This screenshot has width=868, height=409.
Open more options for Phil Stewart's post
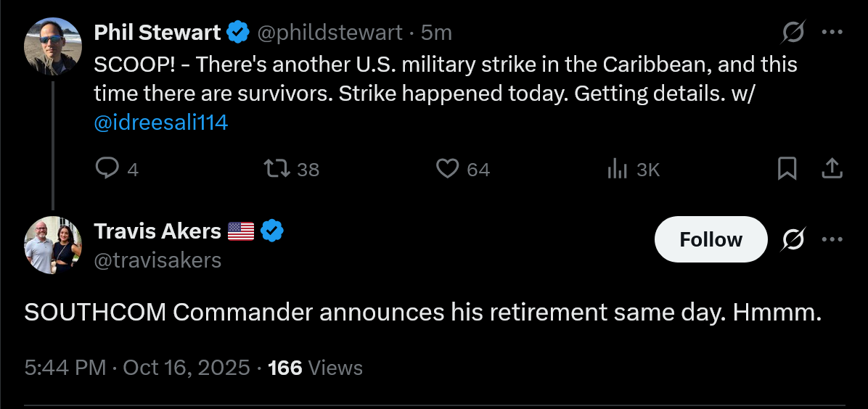pyautogui.click(x=832, y=33)
